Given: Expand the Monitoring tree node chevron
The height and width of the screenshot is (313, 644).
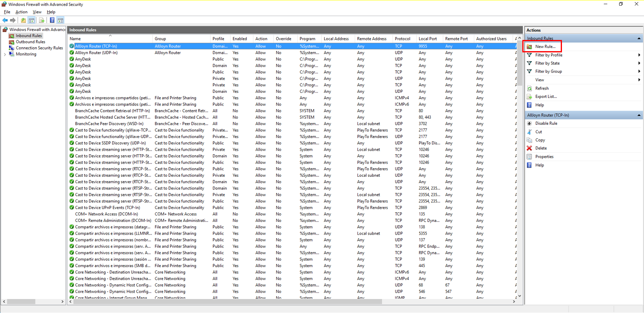Looking at the screenshot, I should 5,54.
